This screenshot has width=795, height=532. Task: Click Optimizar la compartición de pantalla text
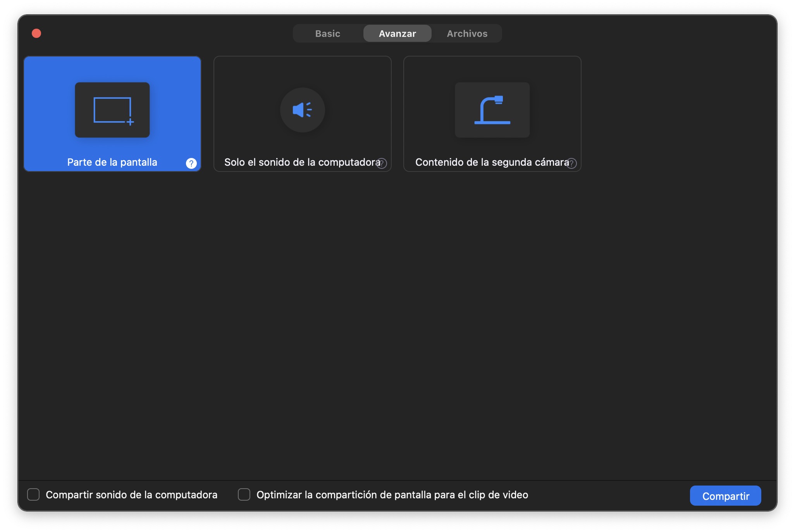(x=392, y=495)
